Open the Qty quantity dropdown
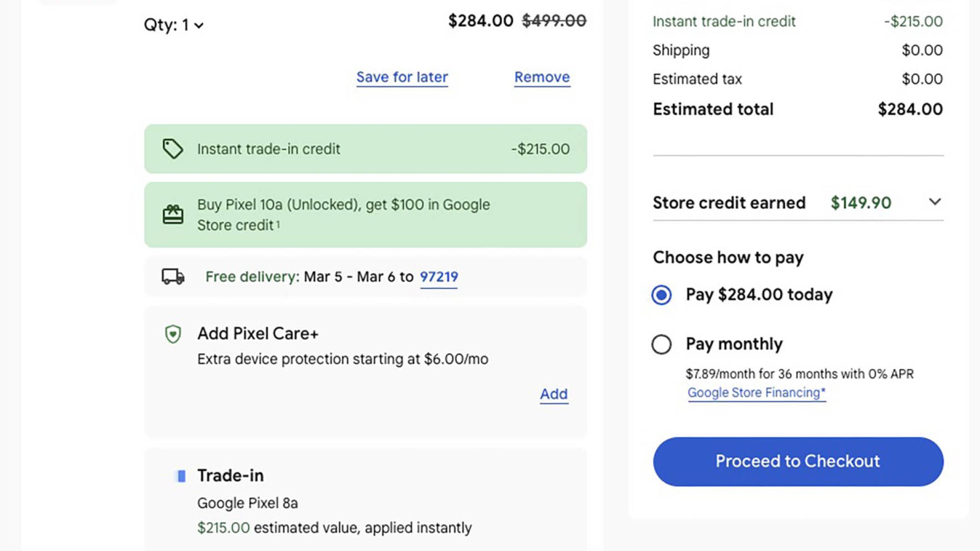This screenshot has height=551, width=980. click(174, 25)
